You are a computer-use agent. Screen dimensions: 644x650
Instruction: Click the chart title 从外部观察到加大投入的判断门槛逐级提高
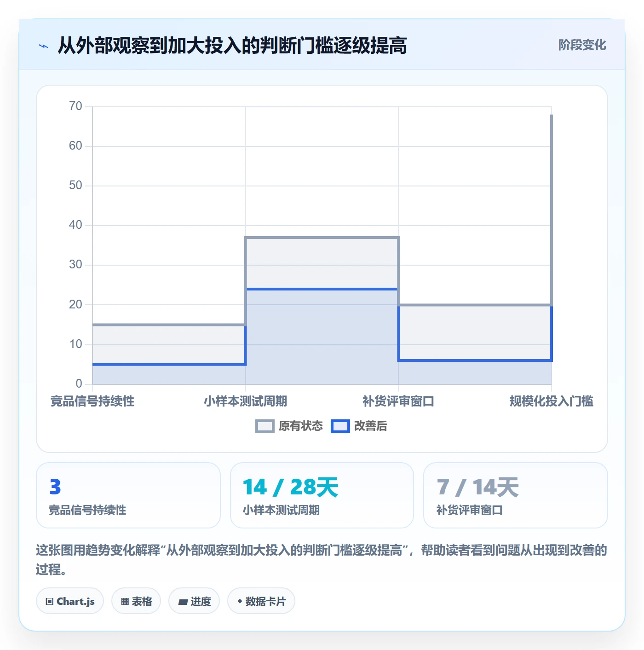[232, 46]
